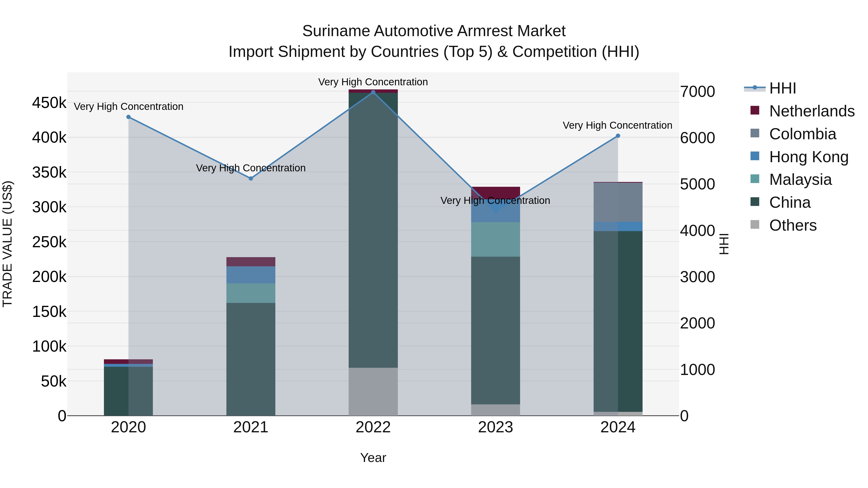The image size is (868, 488).
Task: Click the Malaysia segment of the 2023 bar
Action: [495, 240]
